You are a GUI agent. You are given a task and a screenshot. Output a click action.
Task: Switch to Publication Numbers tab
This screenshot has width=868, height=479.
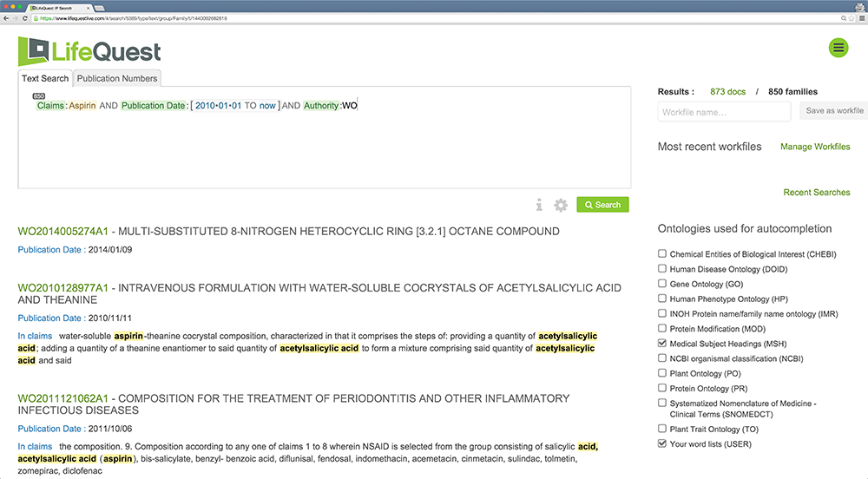click(x=117, y=79)
